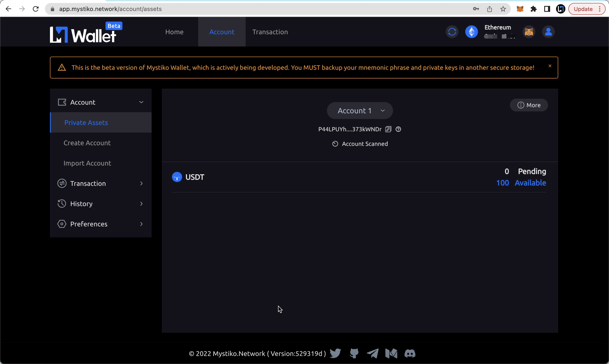This screenshot has height=364, width=609.
Task: Click the Ethereum network diamond icon
Action: (471, 32)
